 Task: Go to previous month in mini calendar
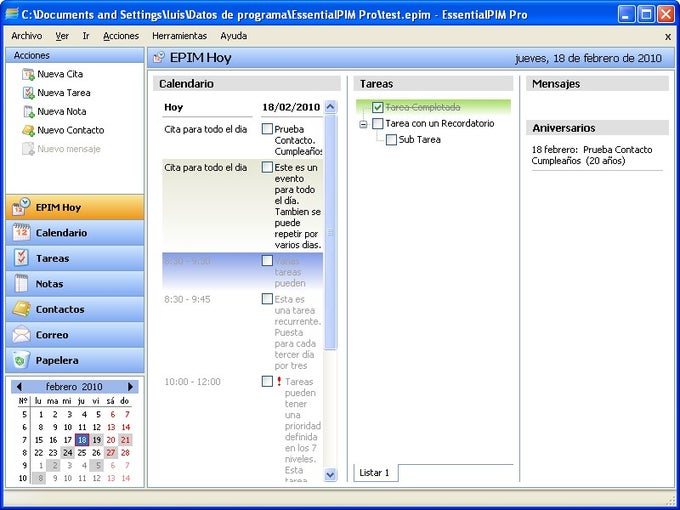coord(19,386)
